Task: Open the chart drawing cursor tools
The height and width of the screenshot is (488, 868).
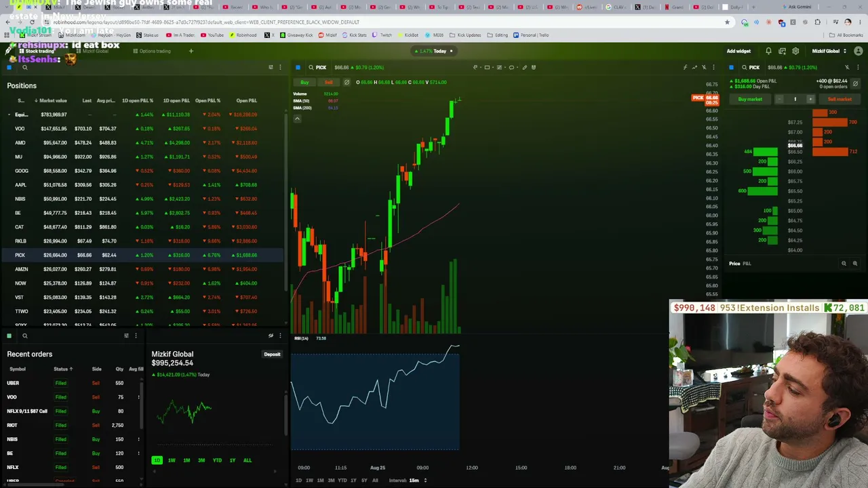Action: [x=475, y=67]
